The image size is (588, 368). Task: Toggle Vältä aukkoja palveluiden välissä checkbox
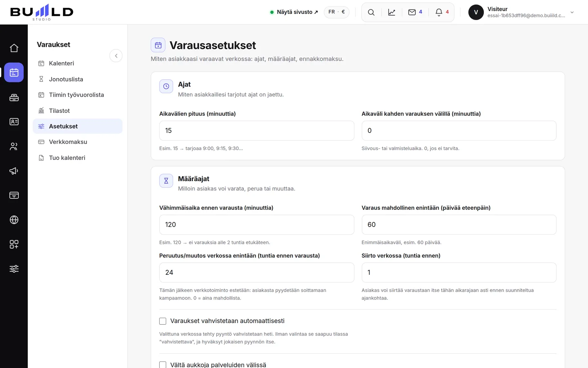(x=163, y=365)
